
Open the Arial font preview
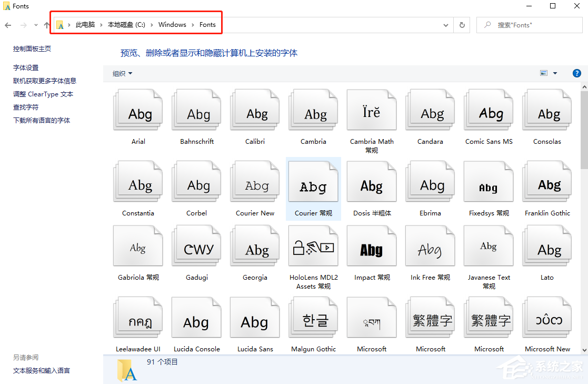[137, 110]
